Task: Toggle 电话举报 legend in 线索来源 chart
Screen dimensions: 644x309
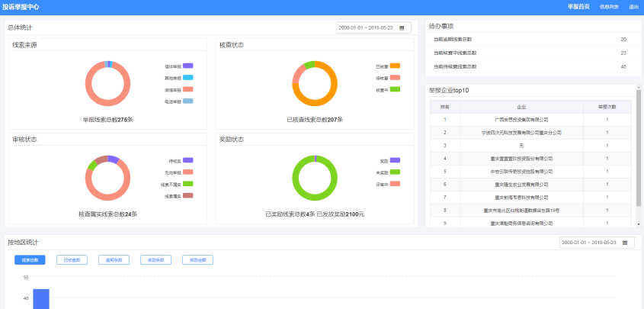Action: click(187, 101)
